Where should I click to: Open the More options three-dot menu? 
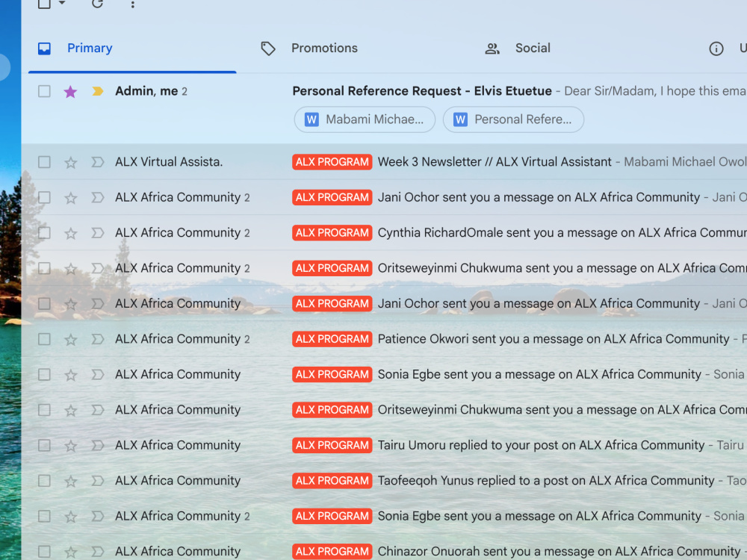tap(132, 4)
